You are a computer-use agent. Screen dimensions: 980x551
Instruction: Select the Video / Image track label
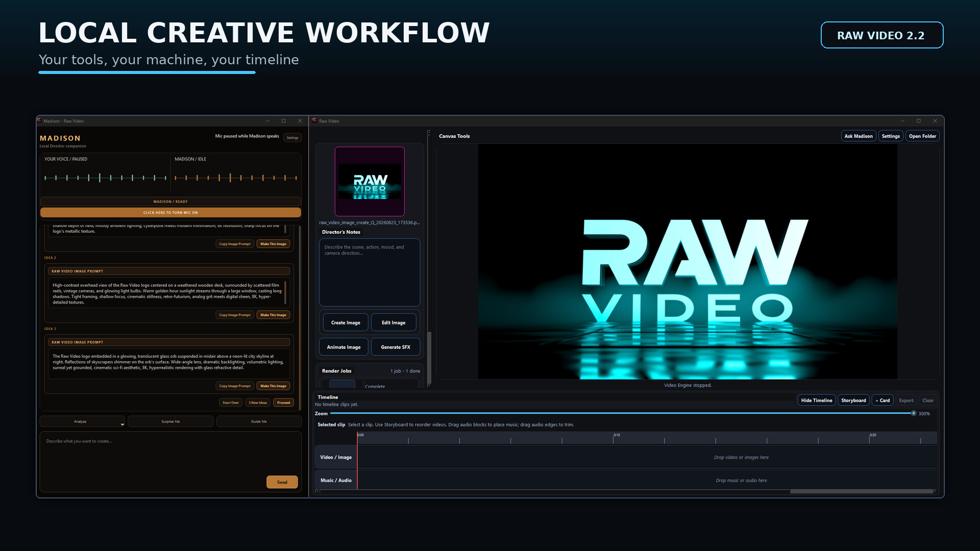[336, 457]
